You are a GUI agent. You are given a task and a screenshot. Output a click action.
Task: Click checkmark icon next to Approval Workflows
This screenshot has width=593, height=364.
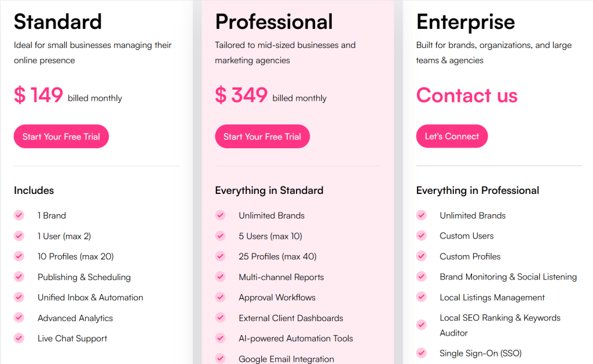pyautogui.click(x=220, y=297)
